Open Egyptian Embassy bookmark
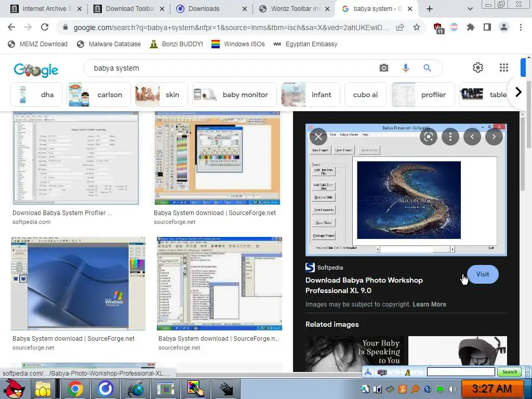This screenshot has height=399, width=532. pyautogui.click(x=305, y=44)
